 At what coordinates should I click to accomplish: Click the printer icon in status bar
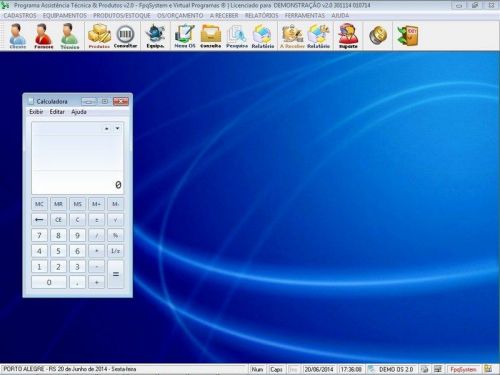(424, 369)
